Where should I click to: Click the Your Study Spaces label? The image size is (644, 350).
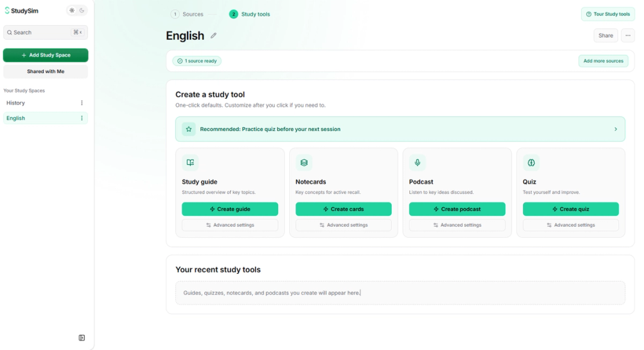tap(25, 91)
